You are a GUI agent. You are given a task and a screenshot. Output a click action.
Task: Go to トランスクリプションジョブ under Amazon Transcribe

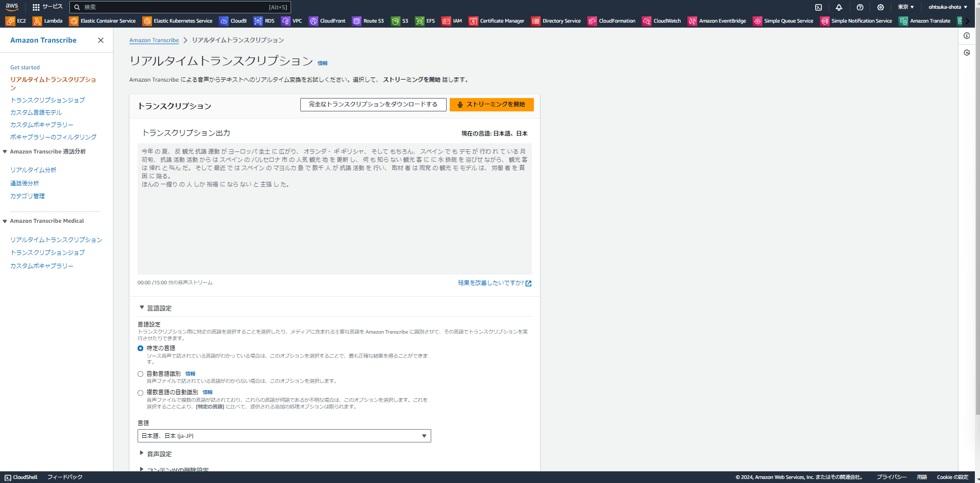tap(48, 100)
